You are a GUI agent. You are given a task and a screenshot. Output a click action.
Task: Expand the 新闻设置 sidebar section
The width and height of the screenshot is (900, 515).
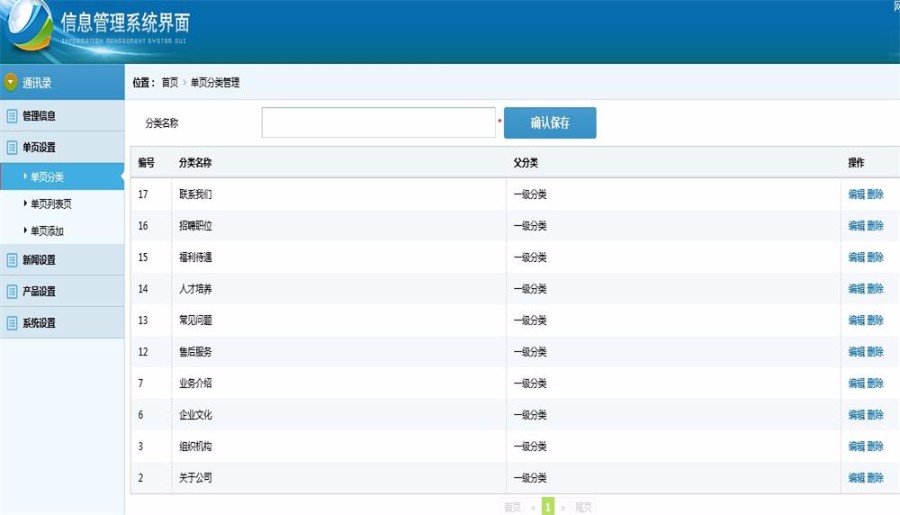pyautogui.click(x=40, y=260)
